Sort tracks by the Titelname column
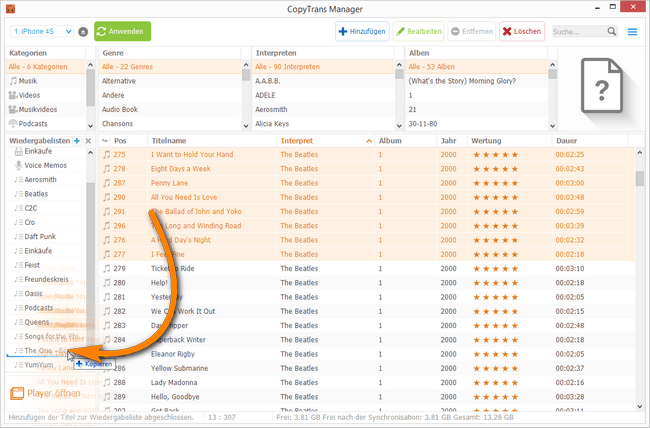This screenshot has height=428, width=650. pyautogui.click(x=212, y=141)
